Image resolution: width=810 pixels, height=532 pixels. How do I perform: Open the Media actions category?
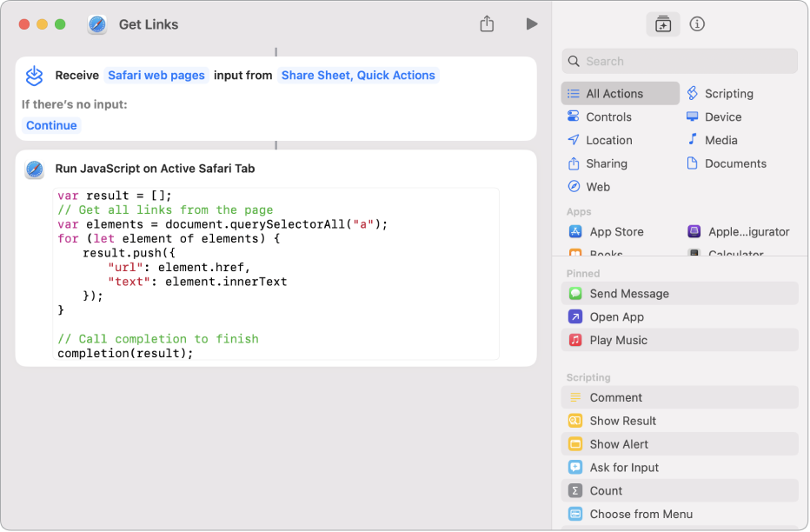tap(720, 140)
